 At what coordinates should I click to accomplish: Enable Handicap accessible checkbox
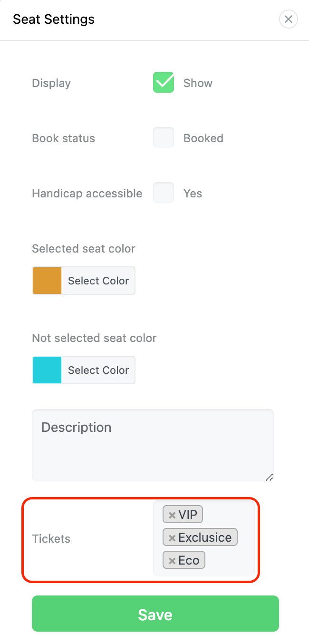pyautogui.click(x=163, y=193)
